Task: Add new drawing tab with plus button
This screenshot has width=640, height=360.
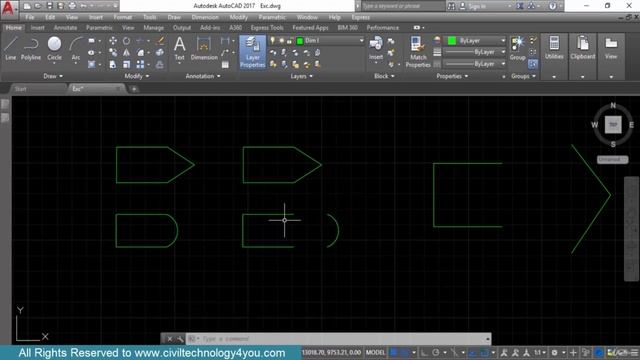Action: click(x=134, y=89)
